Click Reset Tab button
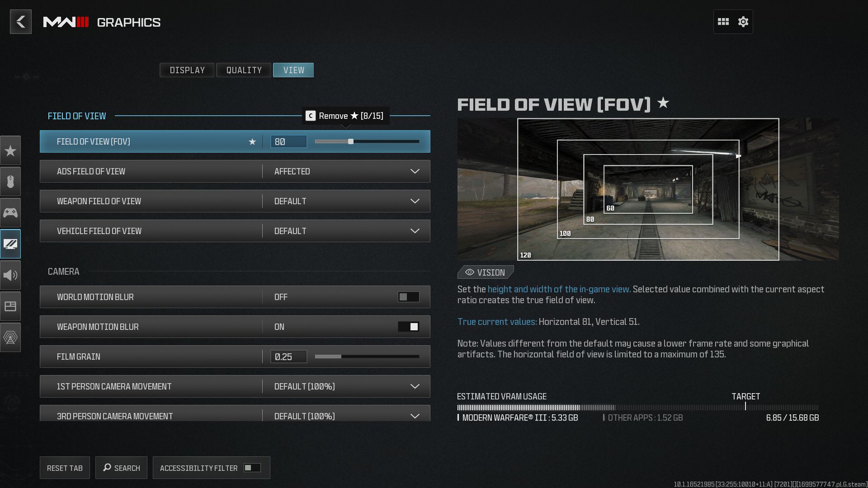 [x=64, y=468]
